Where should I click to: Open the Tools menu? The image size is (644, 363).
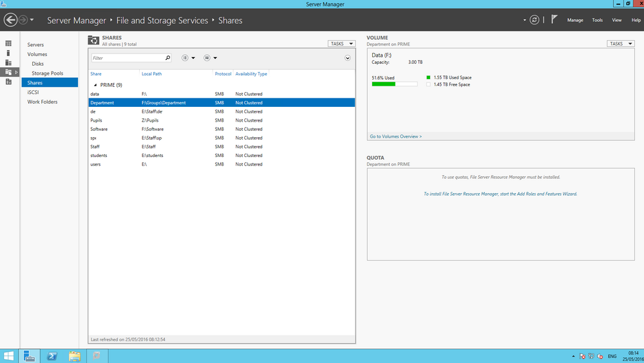[x=597, y=20]
